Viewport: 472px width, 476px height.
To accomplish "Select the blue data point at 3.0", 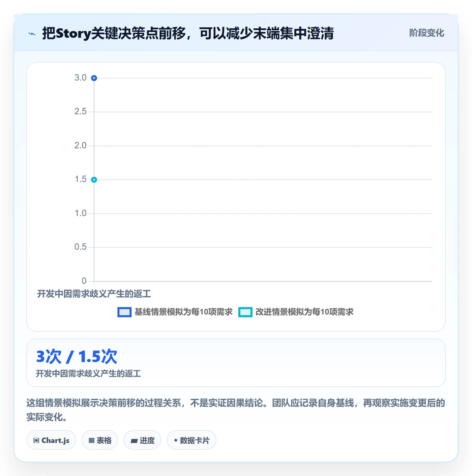I will pyautogui.click(x=94, y=78).
